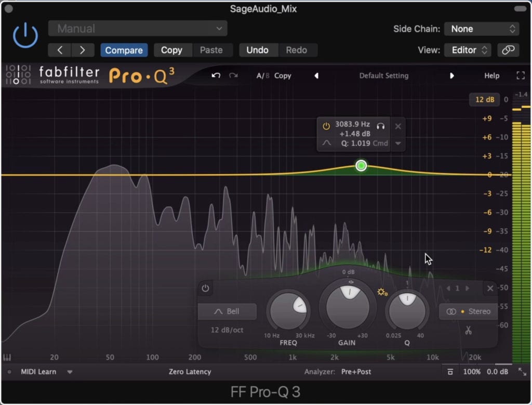
Task: Click the +1.48 dB gain value
Action: click(355, 134)
